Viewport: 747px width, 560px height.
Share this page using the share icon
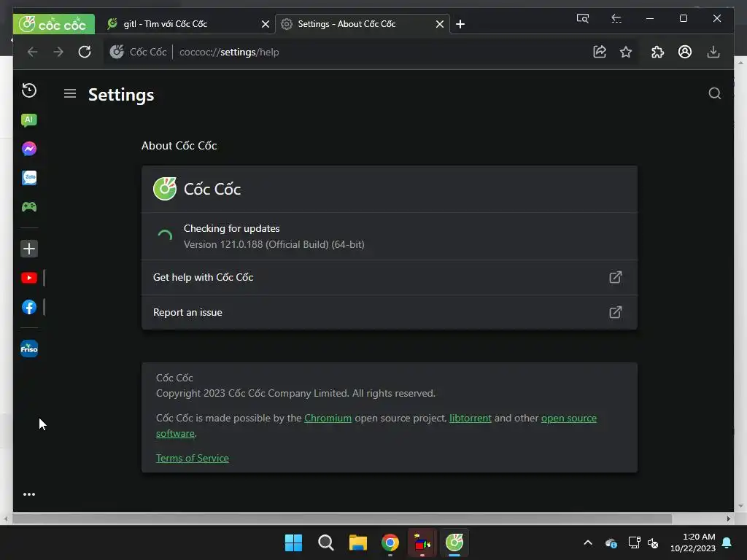(600, 52)
